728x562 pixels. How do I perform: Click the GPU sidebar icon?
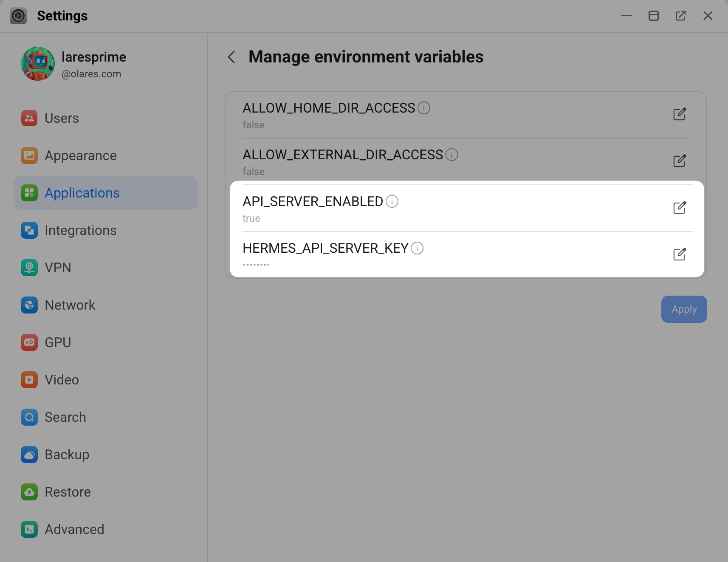(29, 342)
